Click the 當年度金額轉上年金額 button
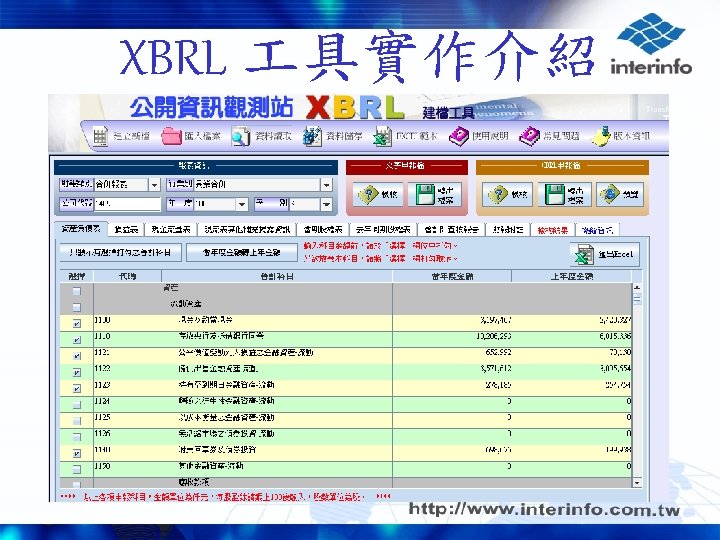 pos(242,253)
